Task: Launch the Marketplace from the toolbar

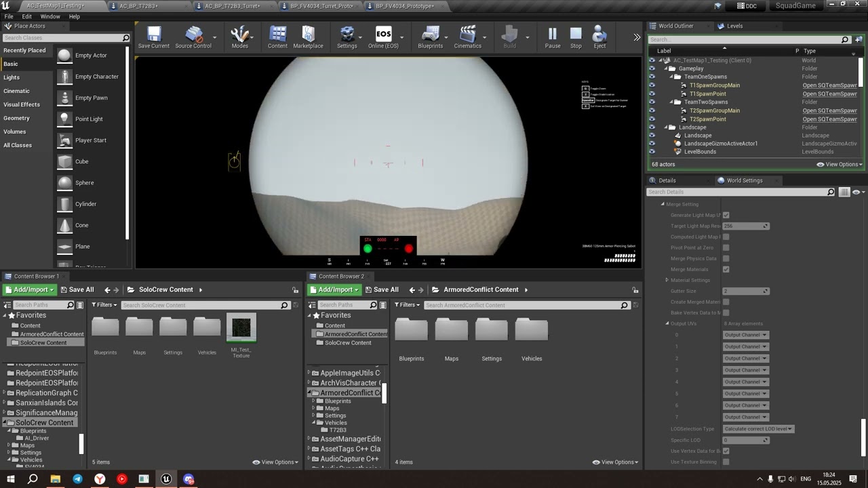Action: point(308,37)
